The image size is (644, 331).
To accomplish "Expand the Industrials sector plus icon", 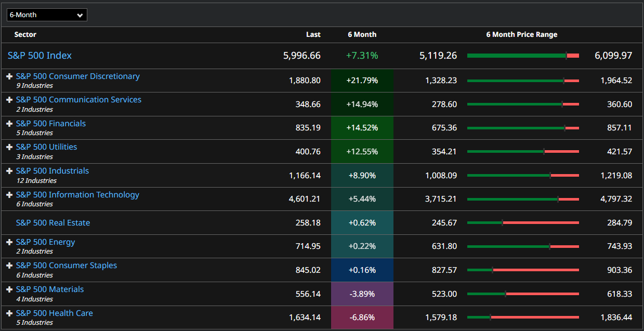I will (x=9, y=171).
